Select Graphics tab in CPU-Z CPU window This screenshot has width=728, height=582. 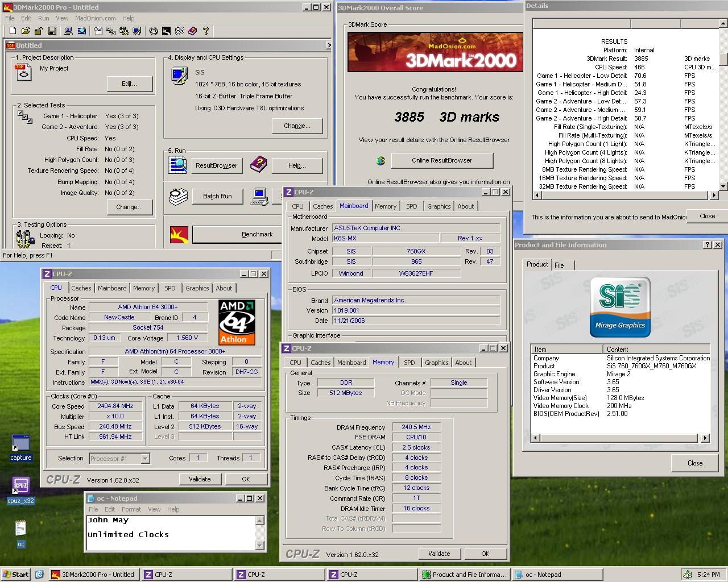(197, 288)
